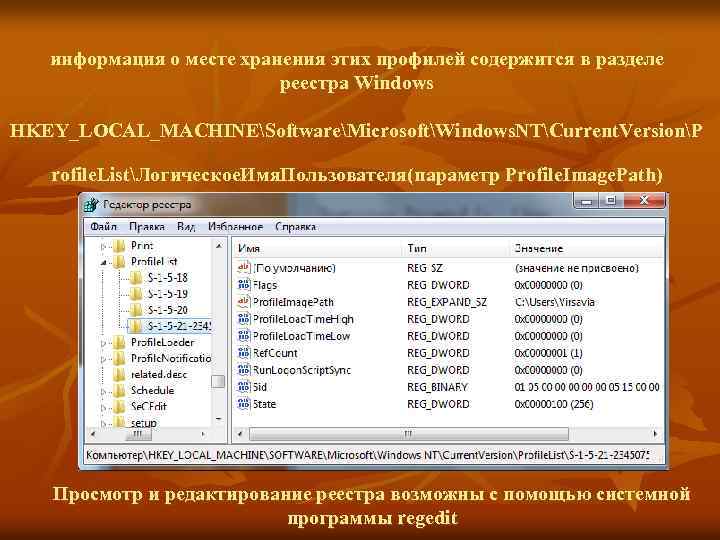Click the 0x00000100 (256) value cell
Viewport: 720px width, 540px height.
[x=554, y=404]
